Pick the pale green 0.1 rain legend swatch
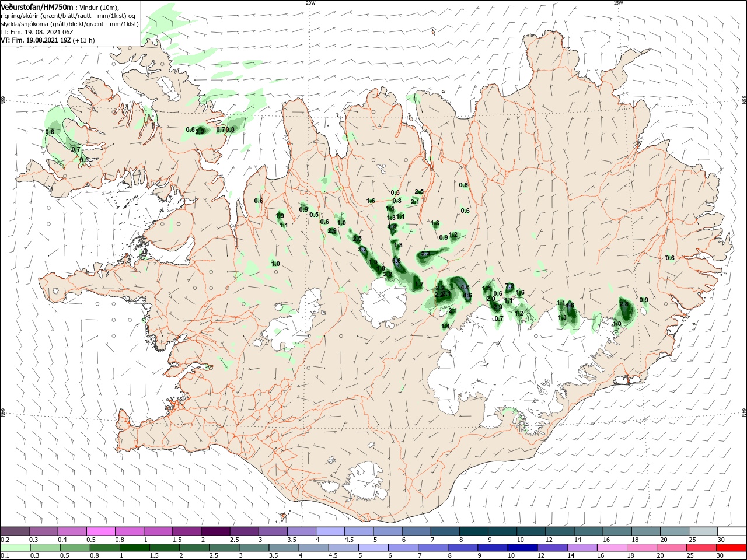The image size is (747, 560). point(15,548)
